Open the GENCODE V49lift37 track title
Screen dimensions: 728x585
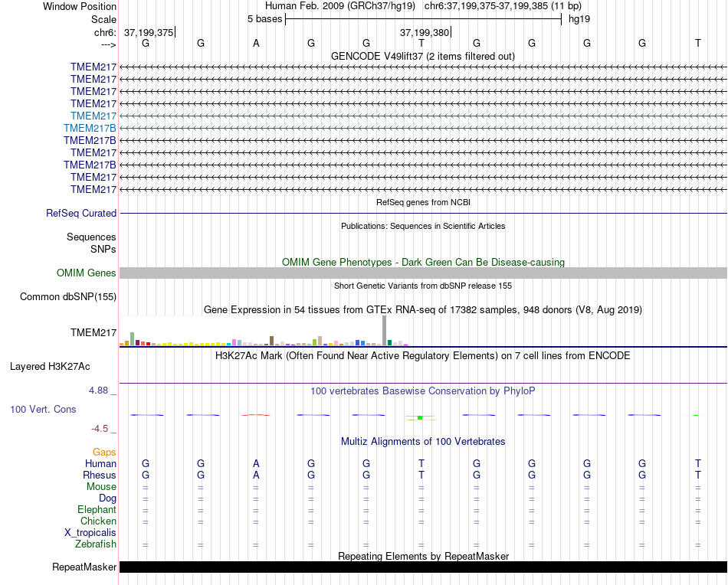tap(422, 56)
